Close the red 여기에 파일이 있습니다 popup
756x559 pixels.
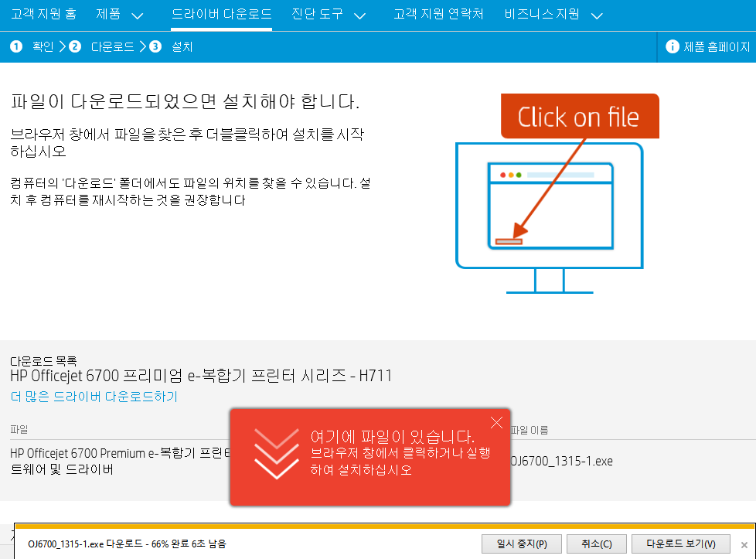496,423
